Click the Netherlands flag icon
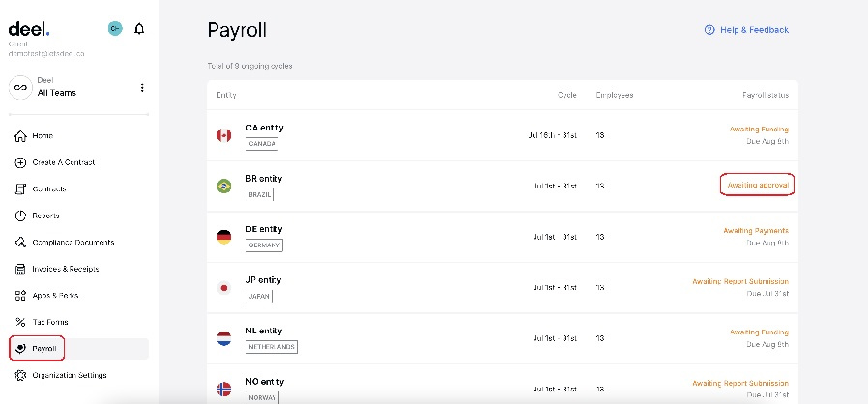Image resolution: width=868 pixels, height=404 pixels. (x=223, y=338)
